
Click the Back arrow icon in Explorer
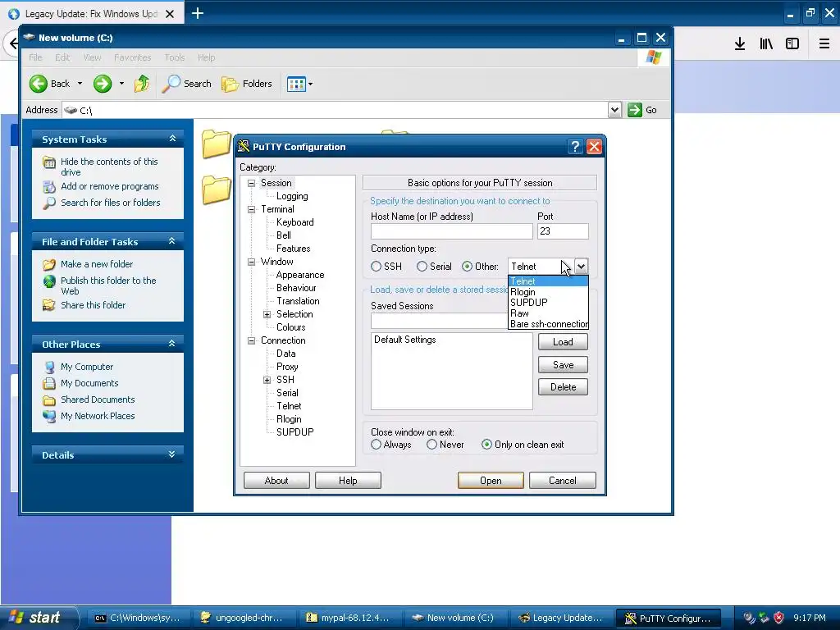(38, 84)
